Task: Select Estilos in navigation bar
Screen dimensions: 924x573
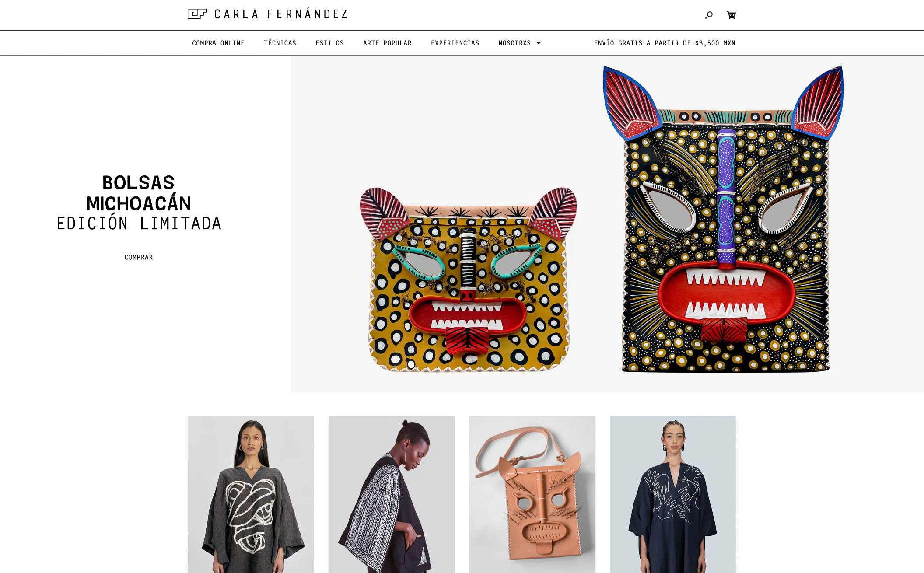Action: point(329,43)
